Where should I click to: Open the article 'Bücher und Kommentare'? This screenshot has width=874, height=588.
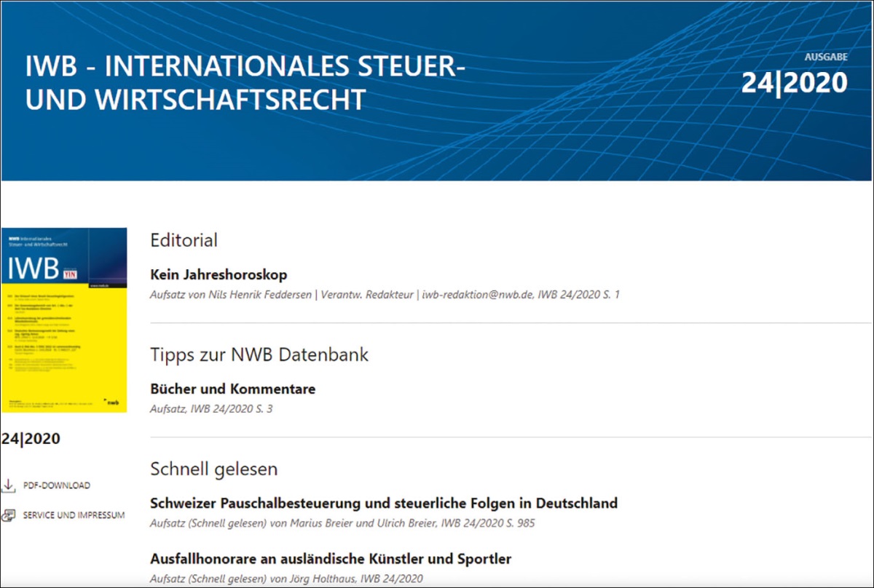[232, 389]
